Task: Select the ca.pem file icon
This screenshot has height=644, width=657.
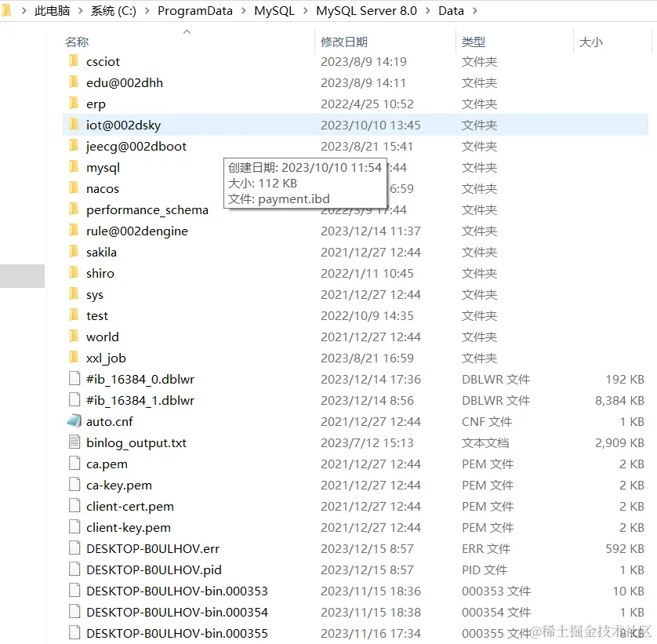Action: pos(74,464)
